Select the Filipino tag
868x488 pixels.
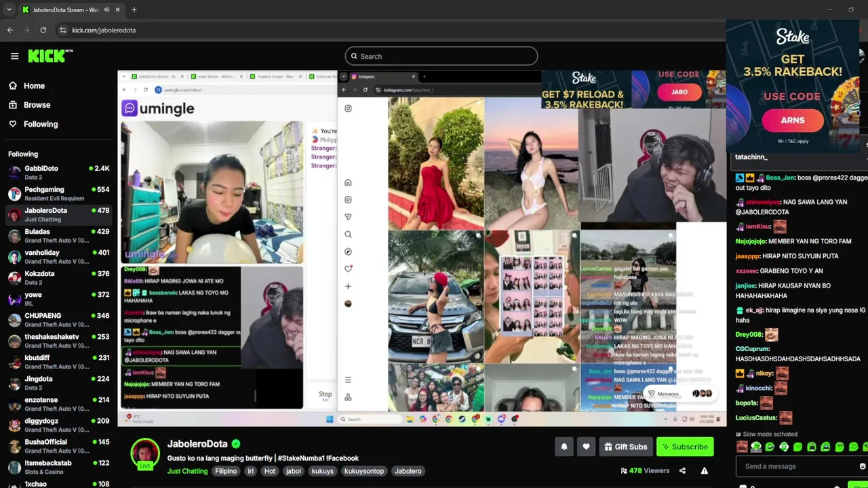tap(226, 471)
